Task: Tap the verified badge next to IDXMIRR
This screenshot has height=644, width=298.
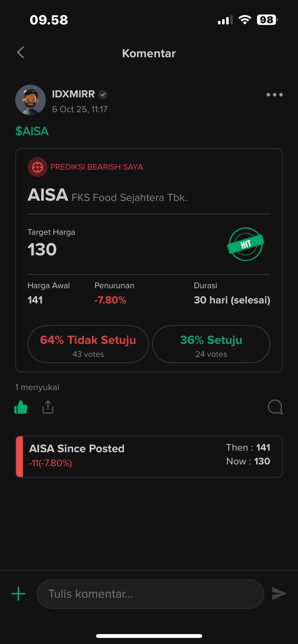Action: coord(103,95)
